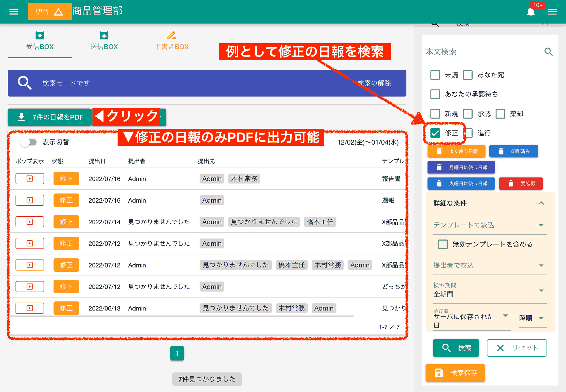The height and width of the screenshot is (392, 566).
Task: Collapse the 詳細な条件 section
Action: 541,203
